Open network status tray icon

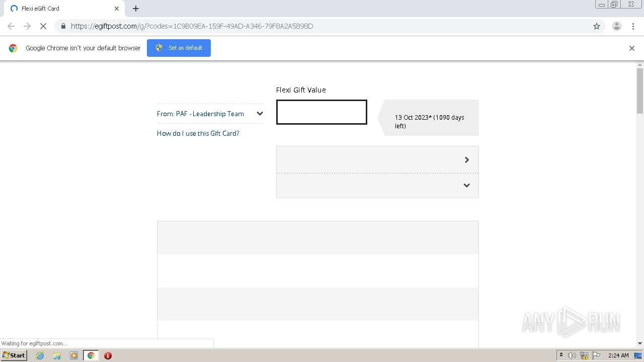pyautogui.click(x=584, y=355)
